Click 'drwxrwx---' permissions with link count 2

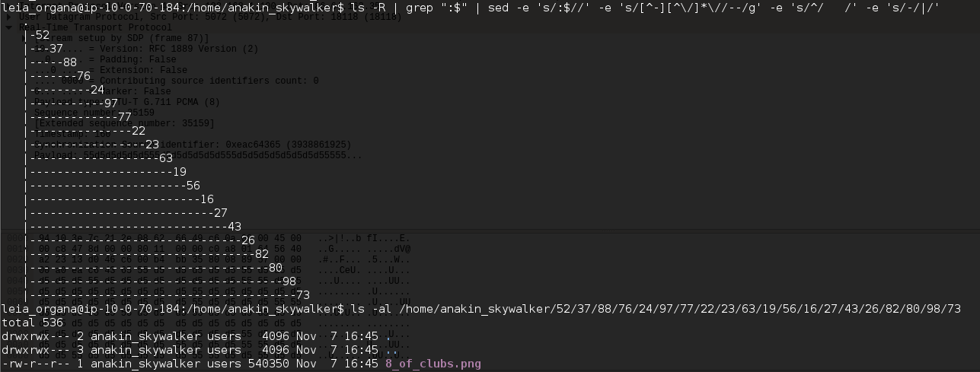coord(36,336)
